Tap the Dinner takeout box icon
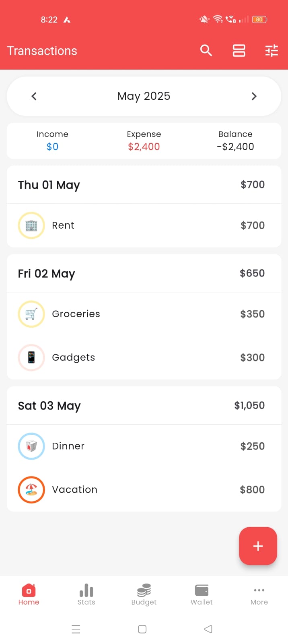 (x=31, y=446)
